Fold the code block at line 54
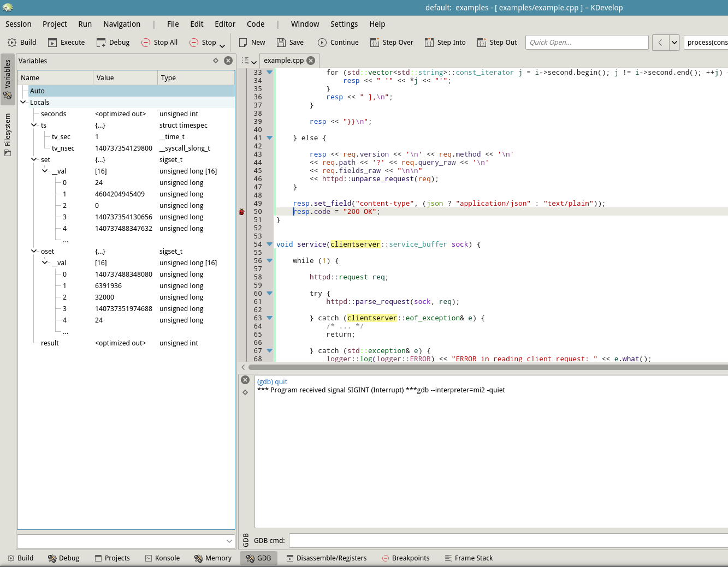 tap(269, 244)
